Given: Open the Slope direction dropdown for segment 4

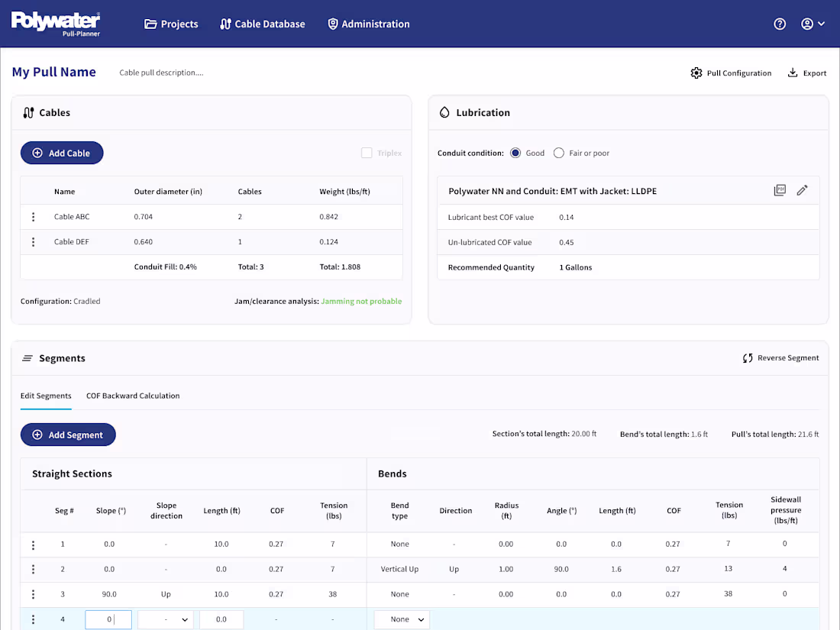Looking at the screenshot, I should tap(165, 619).
